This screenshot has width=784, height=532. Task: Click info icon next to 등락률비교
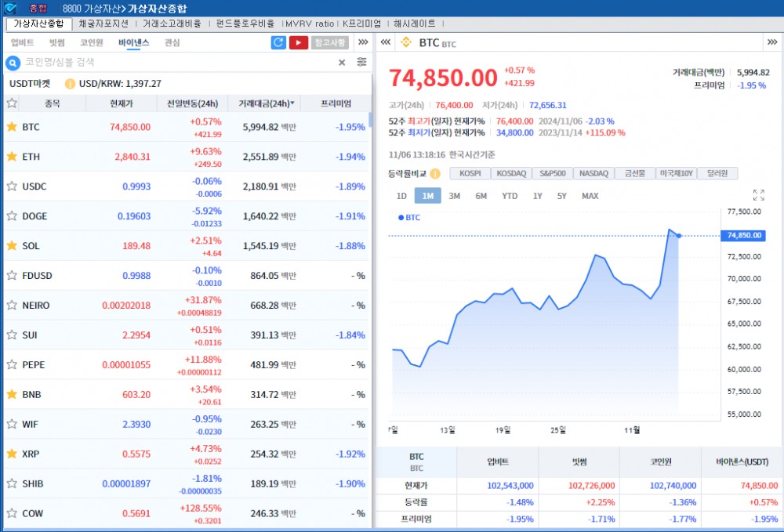(435, 173)
